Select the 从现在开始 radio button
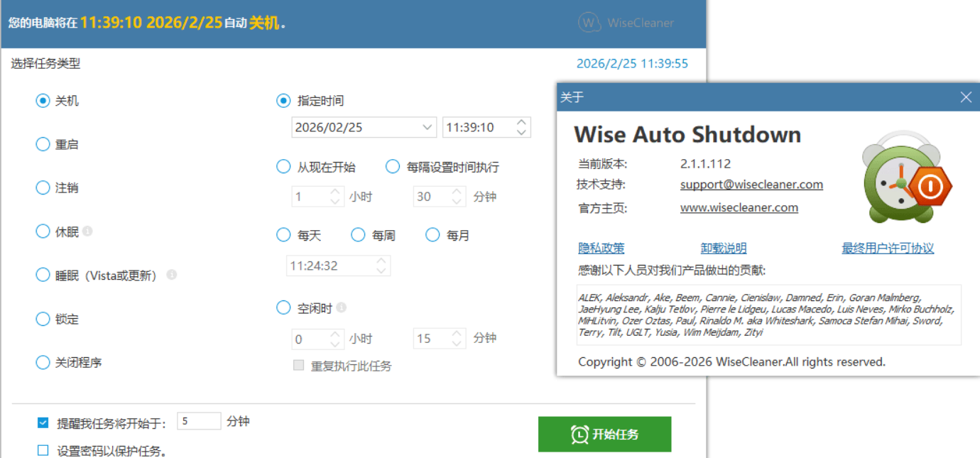The height and width of the screenshot is (458, 980). [284, 167]
